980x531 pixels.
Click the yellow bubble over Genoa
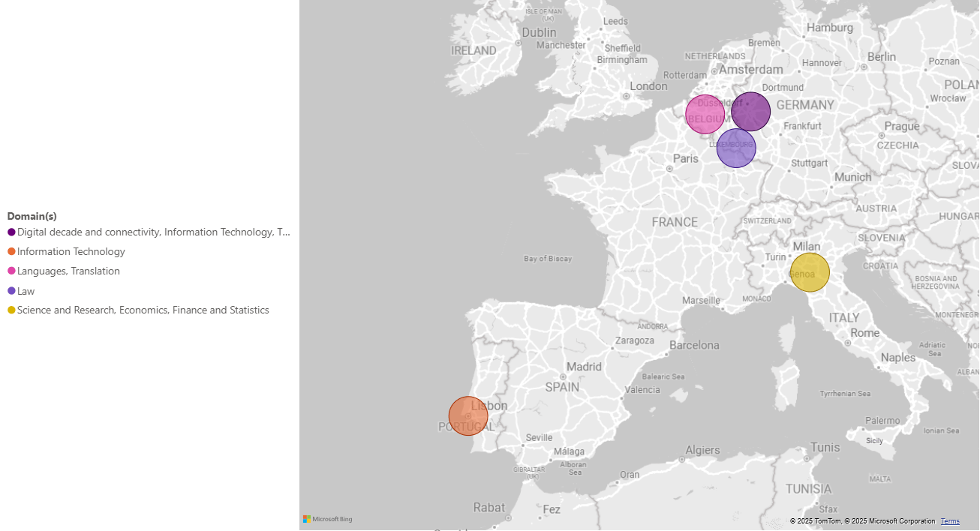click(810, 272)
